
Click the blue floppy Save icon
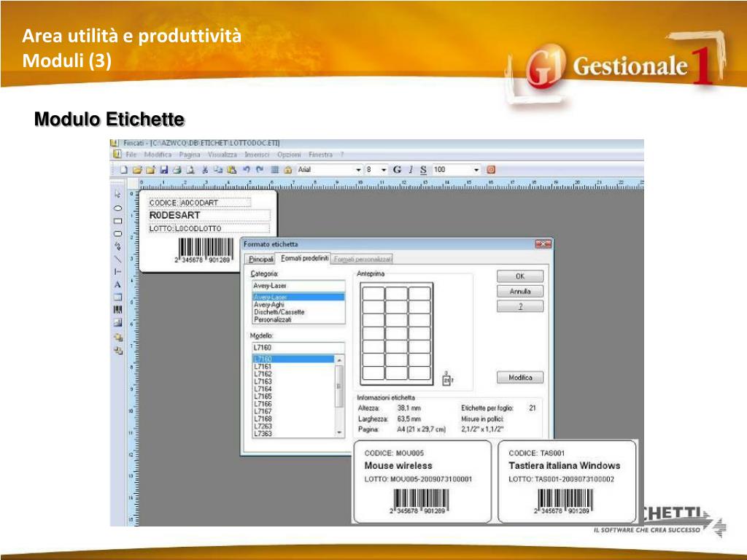(x=164, y=169)
